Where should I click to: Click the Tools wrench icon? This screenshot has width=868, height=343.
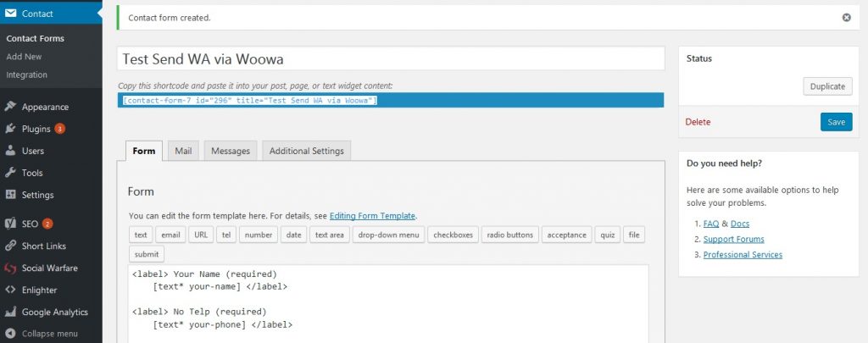coord(10,173)
